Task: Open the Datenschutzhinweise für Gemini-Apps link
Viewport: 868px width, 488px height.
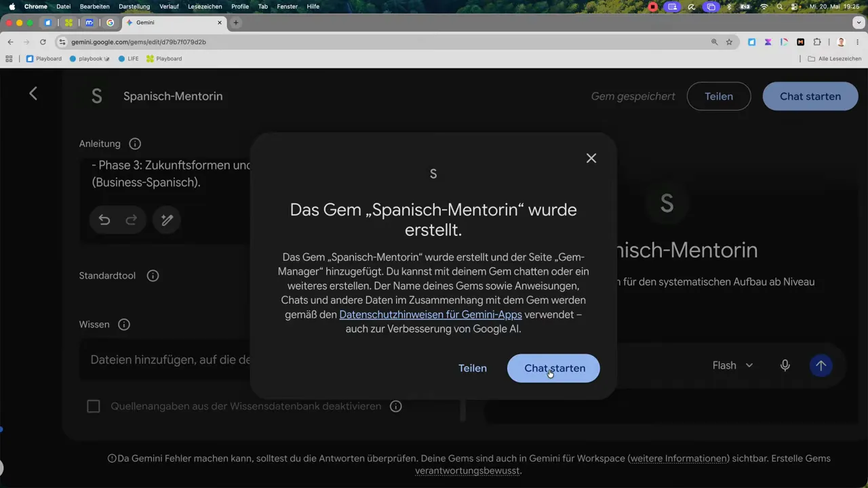Action: click(x=431, y=314)
